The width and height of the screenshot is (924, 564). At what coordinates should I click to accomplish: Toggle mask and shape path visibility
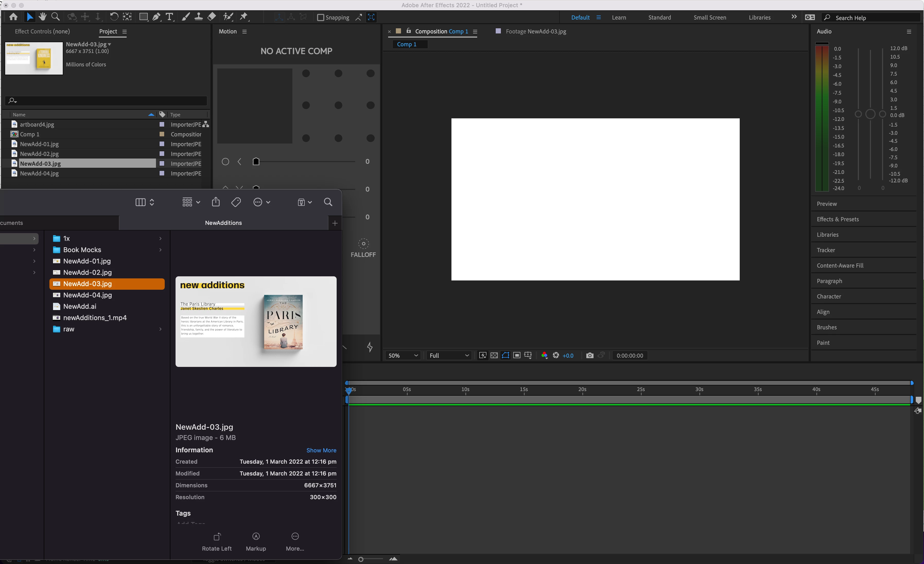[x=505, y=355]
